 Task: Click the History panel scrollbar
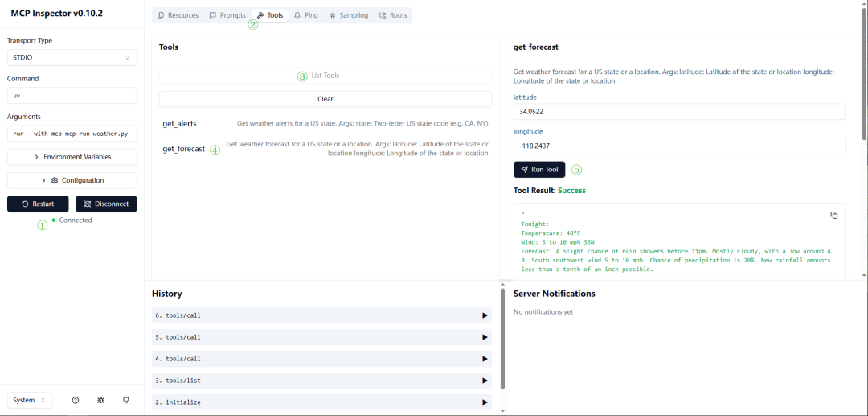(502, 338)
